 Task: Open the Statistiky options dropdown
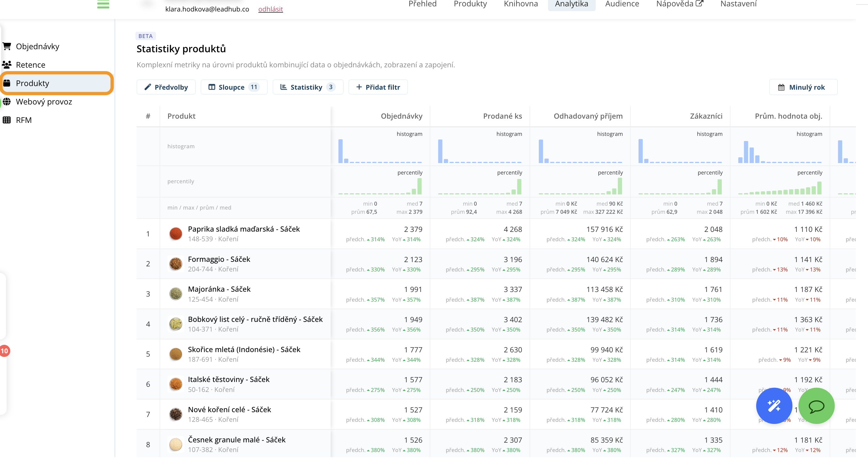[x=308, y=87]
